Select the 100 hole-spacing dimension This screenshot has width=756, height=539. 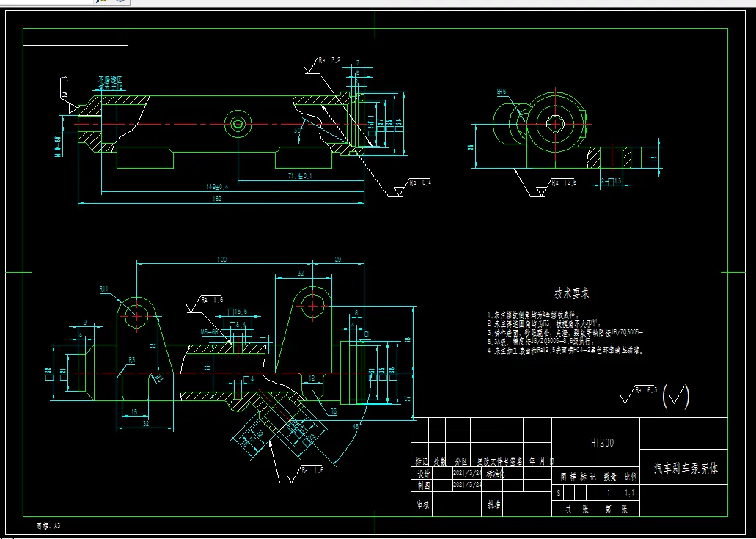[221, 260]
